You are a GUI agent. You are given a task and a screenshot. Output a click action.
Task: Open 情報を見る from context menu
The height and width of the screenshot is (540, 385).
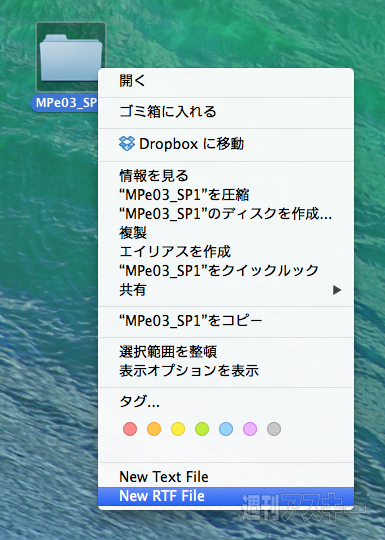coord(226,176)
